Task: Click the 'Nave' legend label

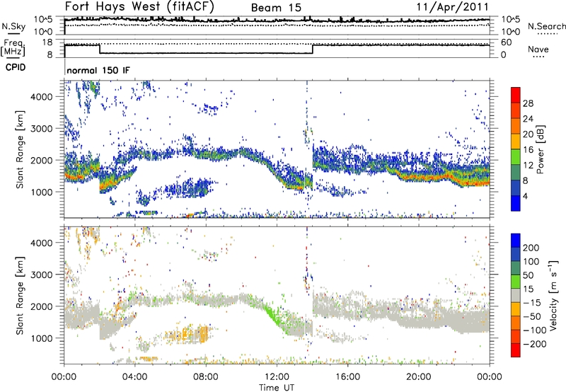Action: pos(538,50)
